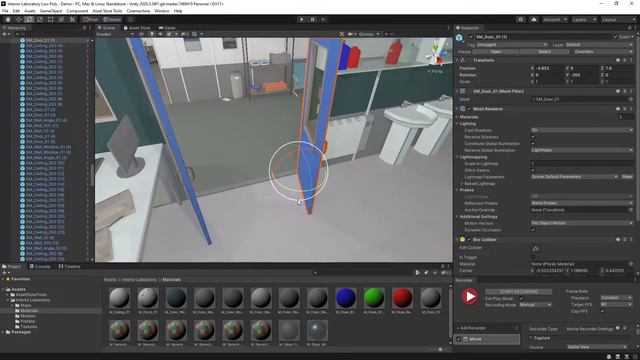Collapse the Transform component

(457, 60)
